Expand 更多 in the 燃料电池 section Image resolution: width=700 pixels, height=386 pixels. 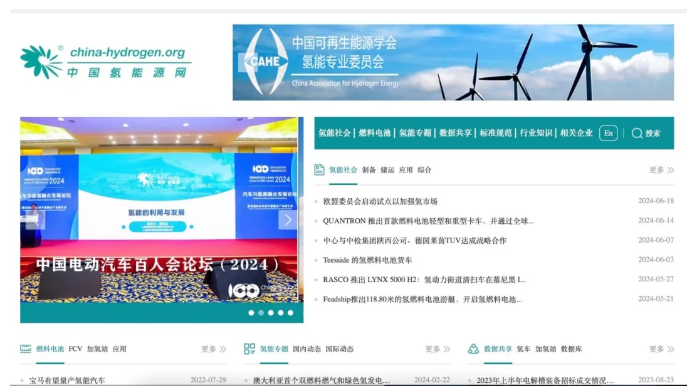pos(213,349)
